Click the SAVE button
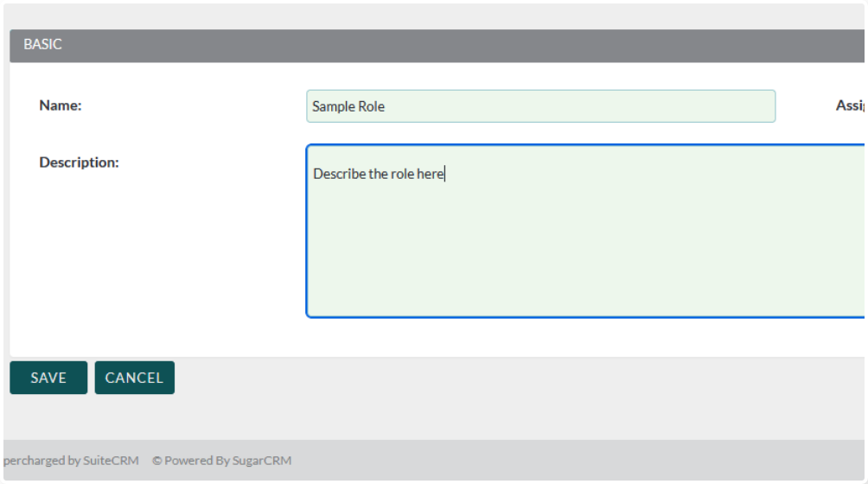 (48, 378)
